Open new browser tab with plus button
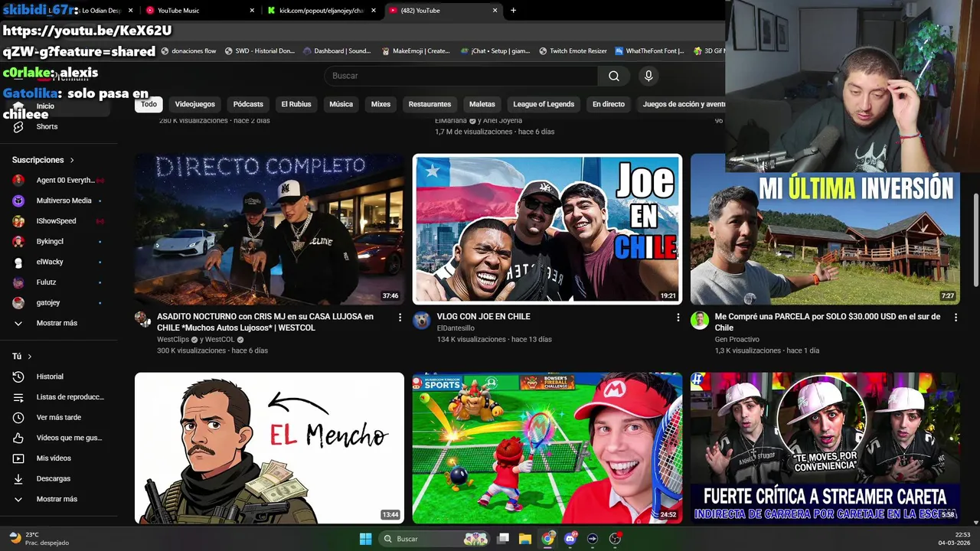The height and width of the screenshot is (551, 980). 513,11
